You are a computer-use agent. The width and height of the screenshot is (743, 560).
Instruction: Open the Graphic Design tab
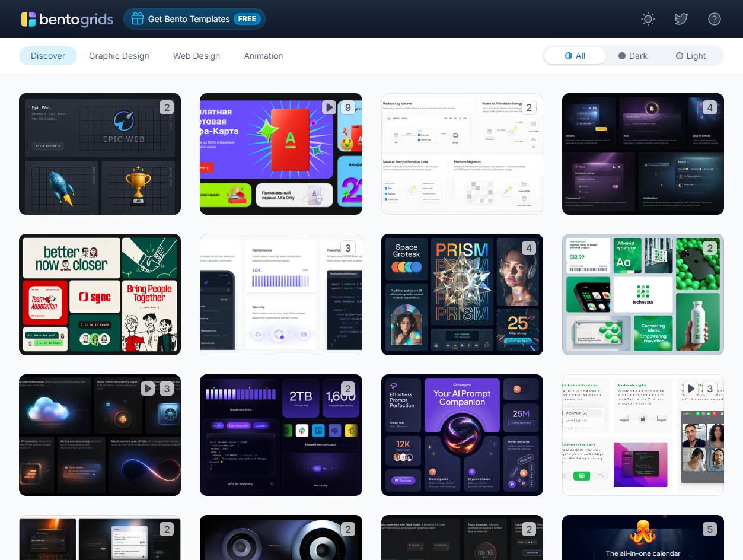point(119,56)
